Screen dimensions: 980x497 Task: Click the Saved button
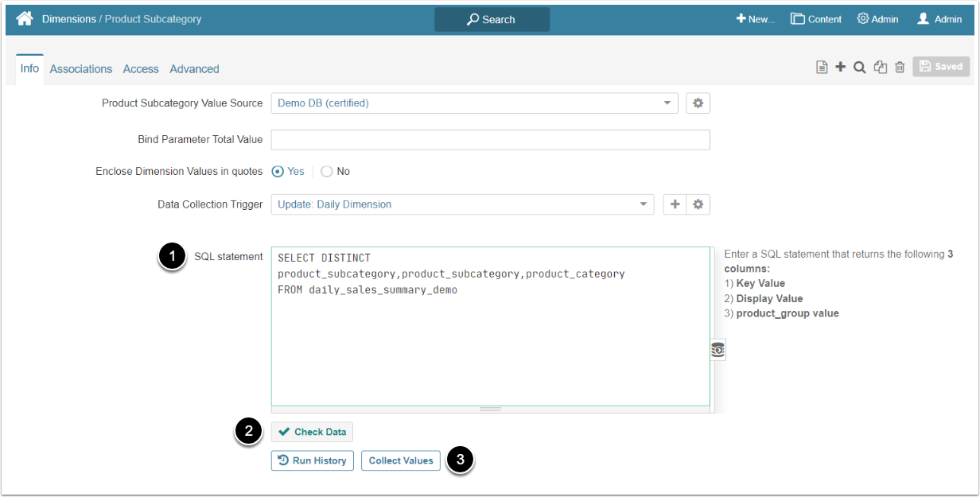click(x=941, y=67)
